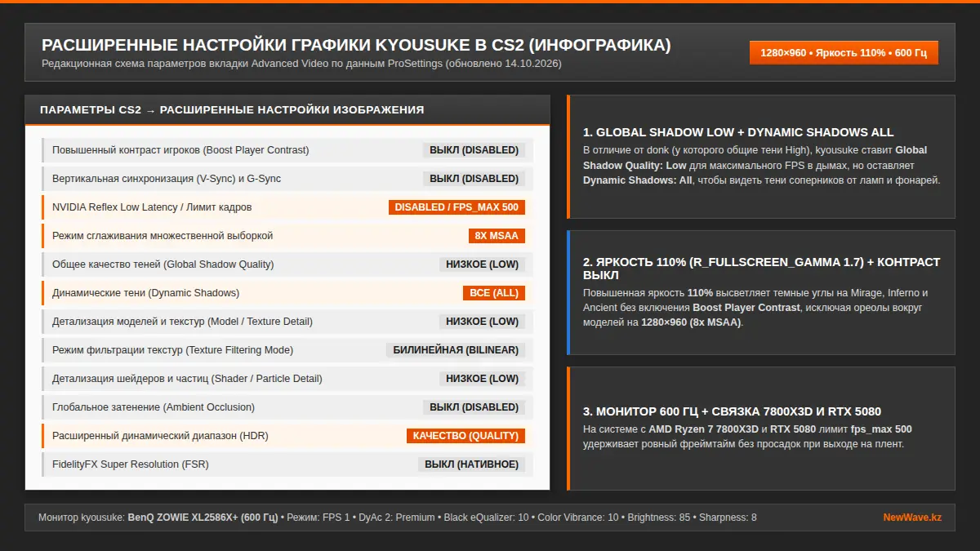Click ВЫКЛ (DISABLED) value for Boost Player Contrast
This screenshot has width=980, height=551.
[x=474, y=150]
